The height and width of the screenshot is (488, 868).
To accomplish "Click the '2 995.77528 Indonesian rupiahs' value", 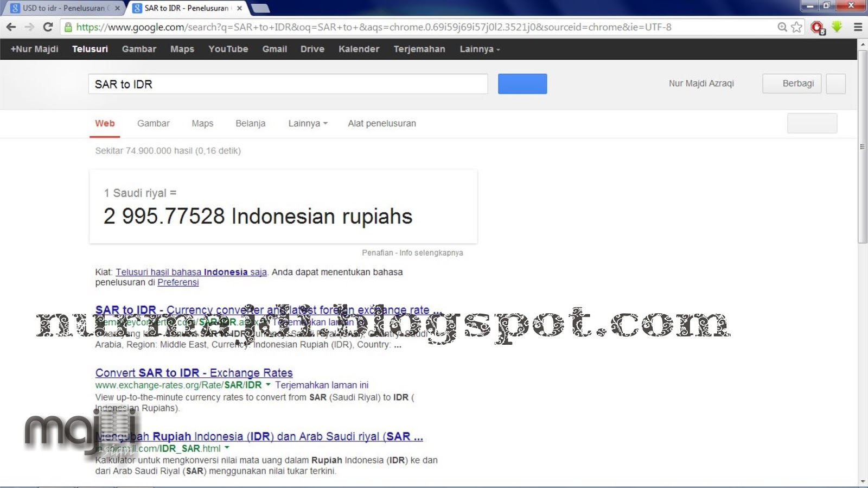I will click(258, 216).
